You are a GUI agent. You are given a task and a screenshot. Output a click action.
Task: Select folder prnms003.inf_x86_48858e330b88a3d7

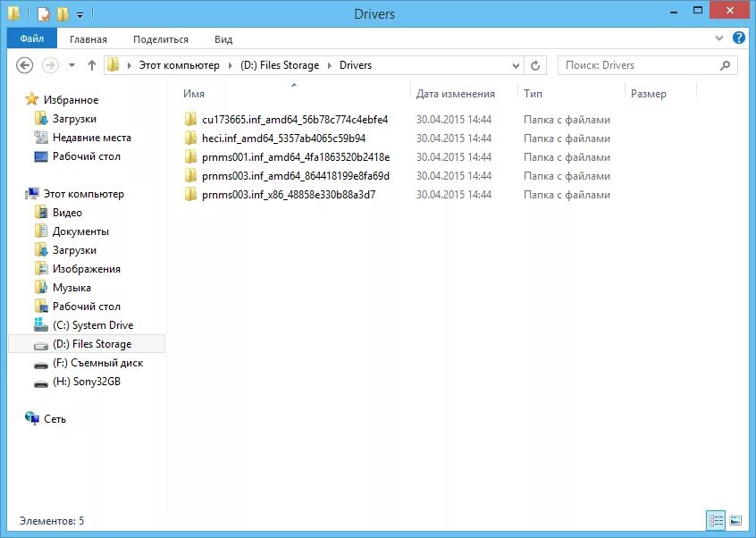[x=289, y=195]
